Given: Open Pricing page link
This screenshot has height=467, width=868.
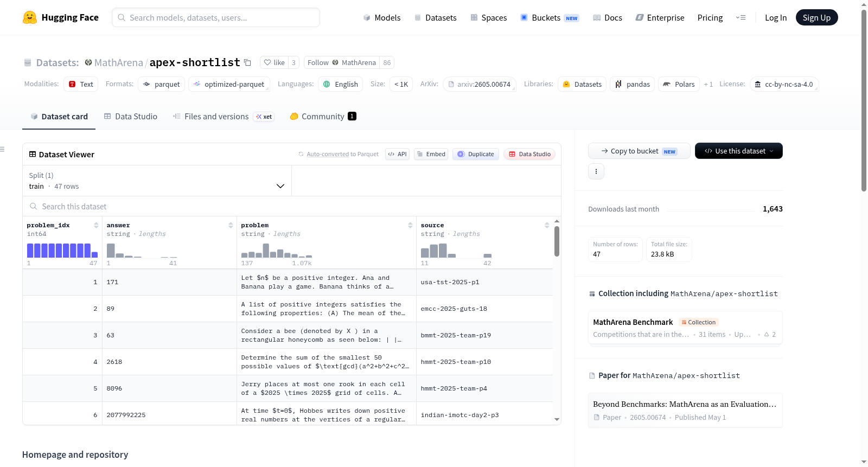Looking at the screenshot, I should (710, 17).
